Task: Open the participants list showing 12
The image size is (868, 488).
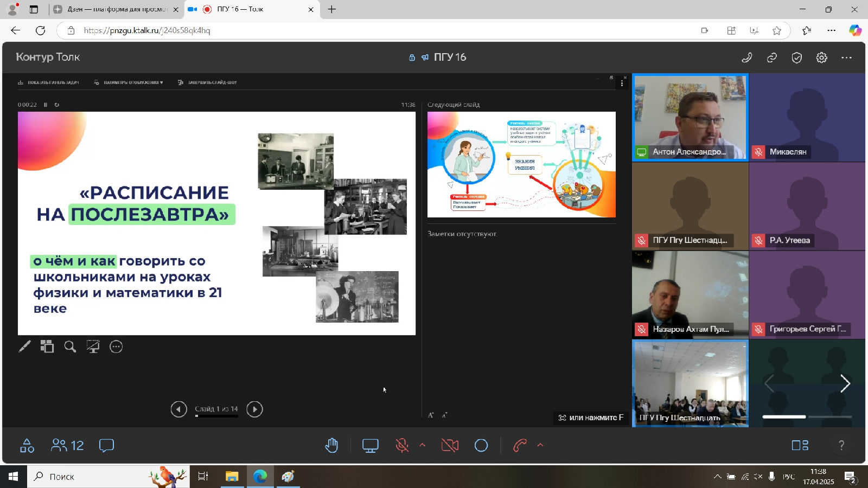Action: pos(67,445)
